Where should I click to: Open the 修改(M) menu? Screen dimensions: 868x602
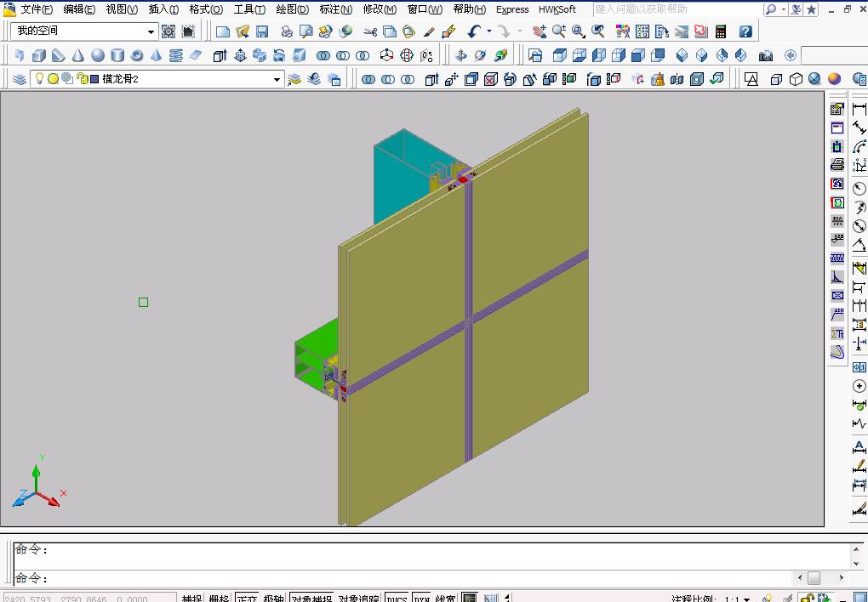tap(380, 9)
